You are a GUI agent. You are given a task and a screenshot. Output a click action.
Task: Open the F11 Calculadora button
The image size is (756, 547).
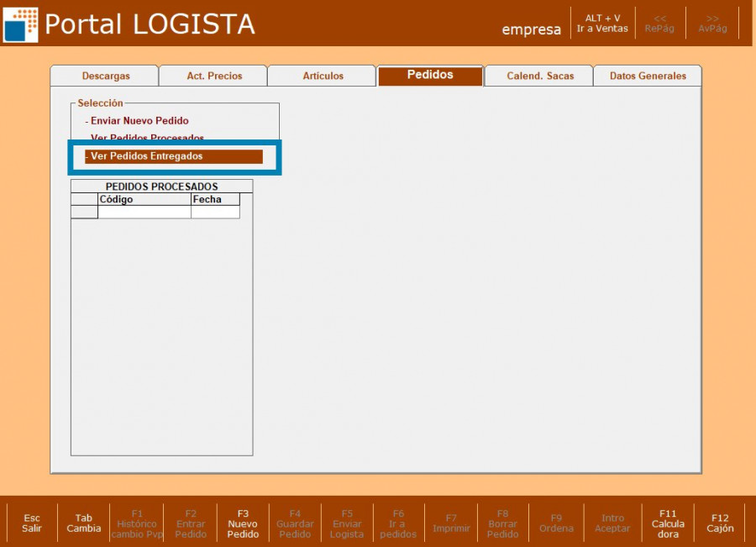click(668, 523)
